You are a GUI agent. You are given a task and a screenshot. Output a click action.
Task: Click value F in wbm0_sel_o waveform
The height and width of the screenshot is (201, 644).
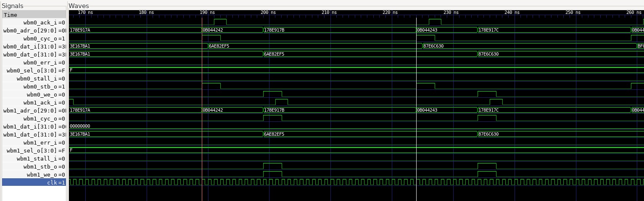point(71,70)
